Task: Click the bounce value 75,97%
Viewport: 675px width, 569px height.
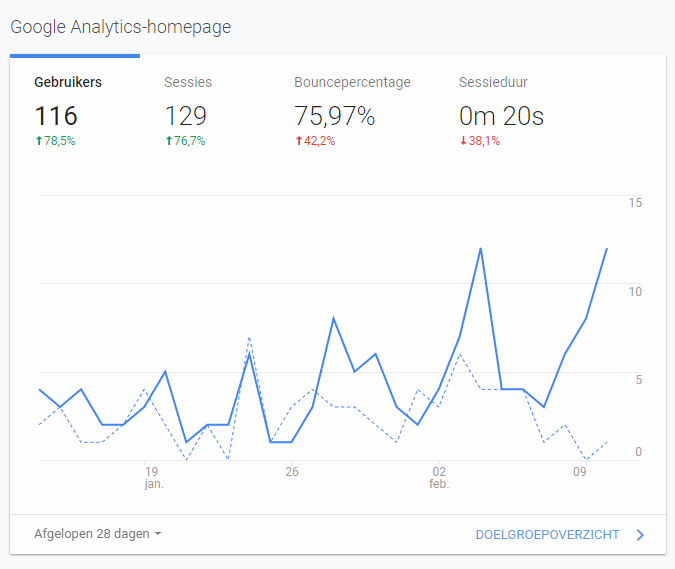Action: pos(334,116)
